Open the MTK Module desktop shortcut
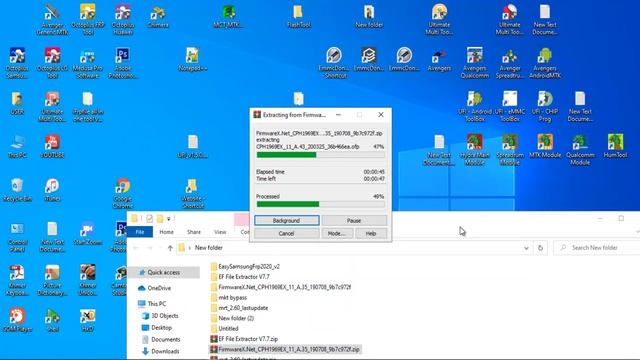 click(545, 146)
